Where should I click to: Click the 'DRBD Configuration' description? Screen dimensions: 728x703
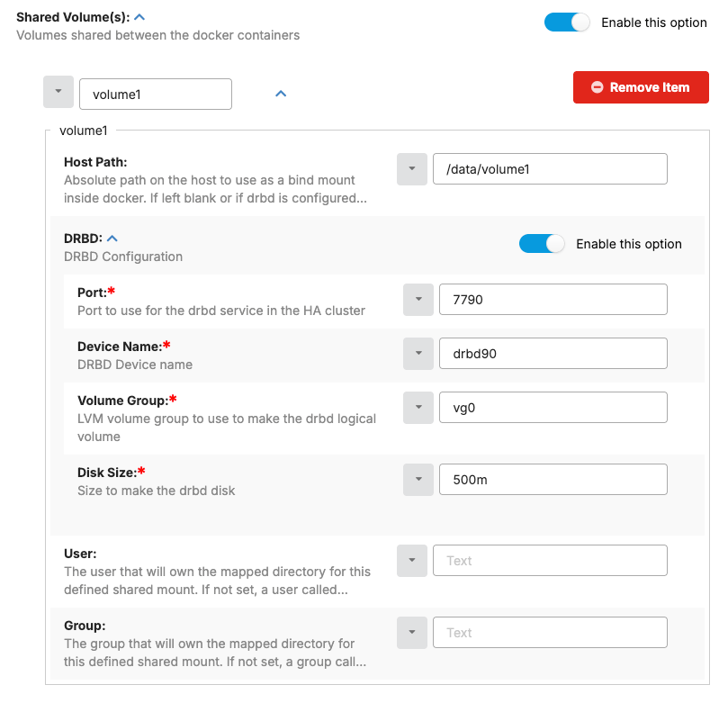pos(123,257)
